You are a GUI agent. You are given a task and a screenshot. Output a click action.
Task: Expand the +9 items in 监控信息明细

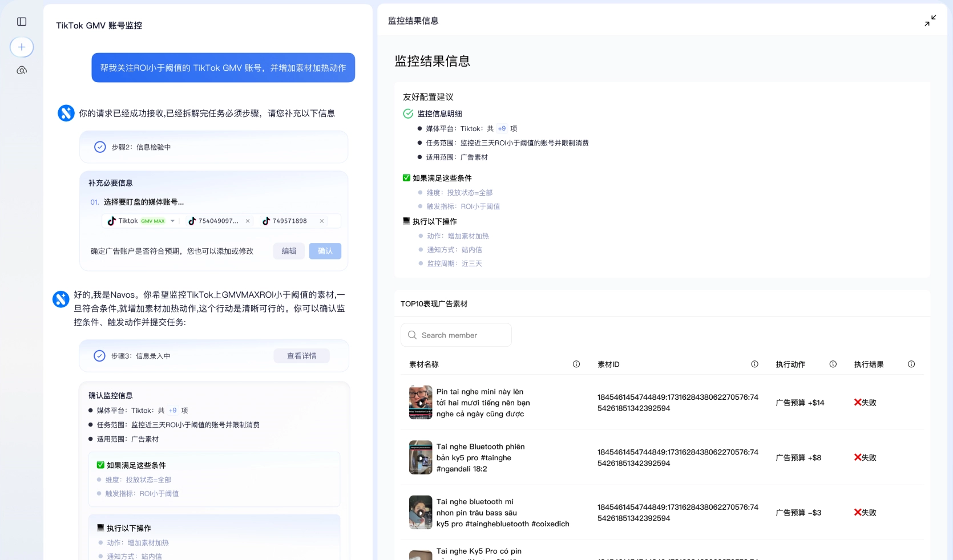(502, 129)
